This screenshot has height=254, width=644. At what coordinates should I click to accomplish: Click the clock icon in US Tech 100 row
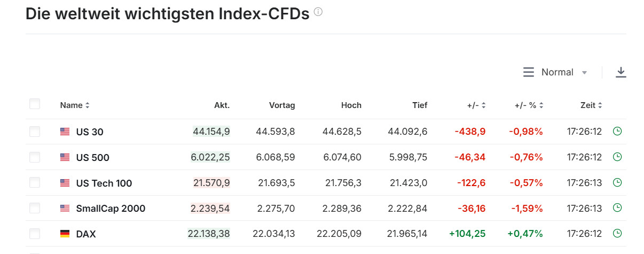617,182
